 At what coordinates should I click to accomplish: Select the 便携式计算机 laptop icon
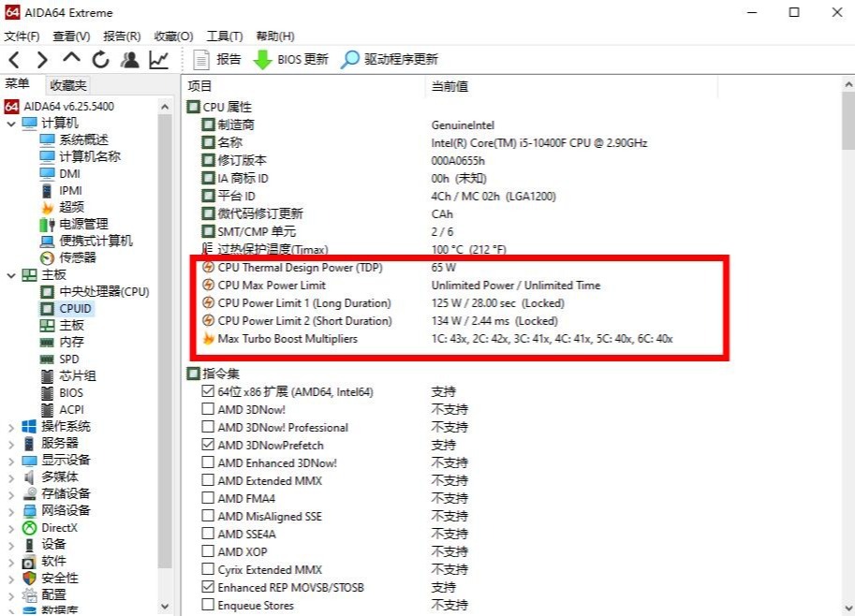pos(48,241)
